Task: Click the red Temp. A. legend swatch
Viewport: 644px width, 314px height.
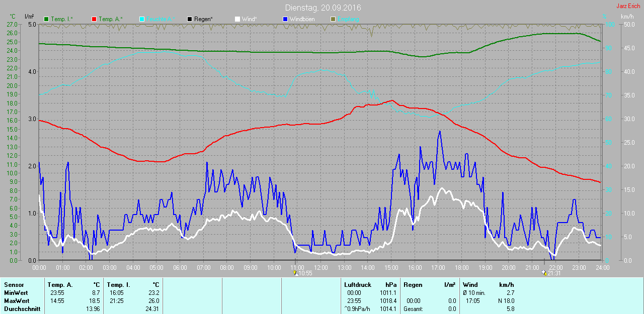Action: tap(94, 19)
